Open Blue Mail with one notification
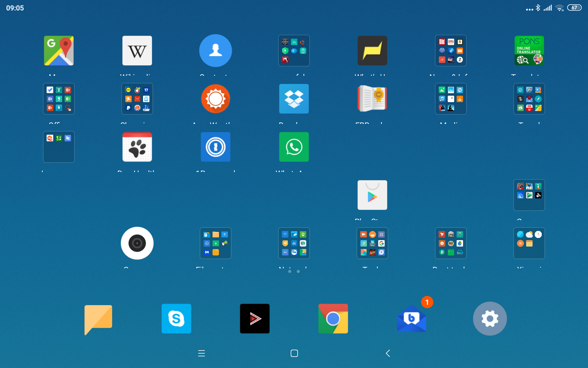Image resolution: width=588 pixels, height=368 pixels. [412, 319]
